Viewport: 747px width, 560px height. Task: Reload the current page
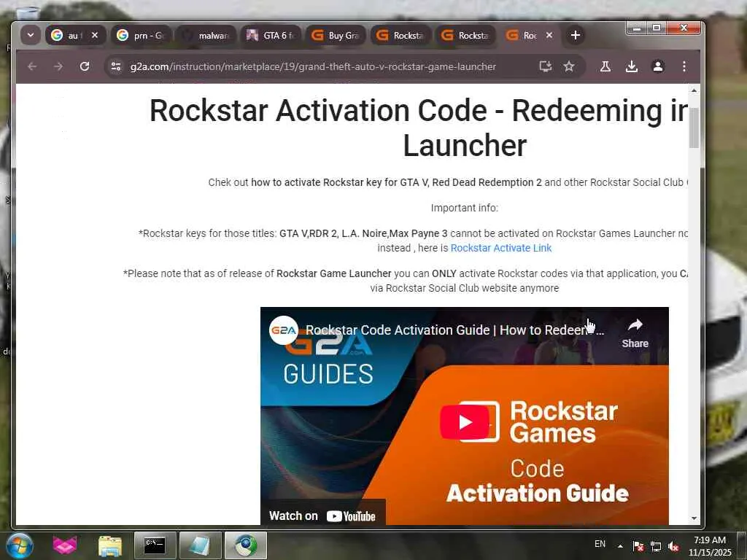85,66
